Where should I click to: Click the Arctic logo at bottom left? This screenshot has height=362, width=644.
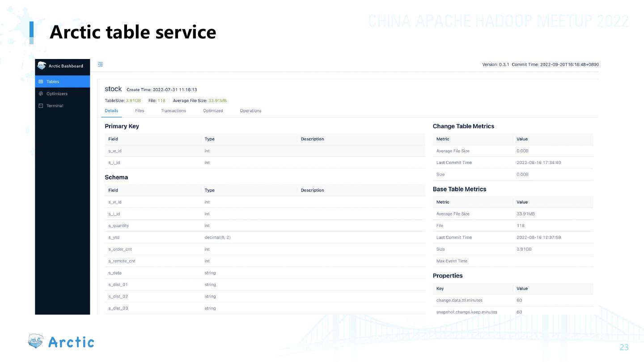[x=61, y=342]
